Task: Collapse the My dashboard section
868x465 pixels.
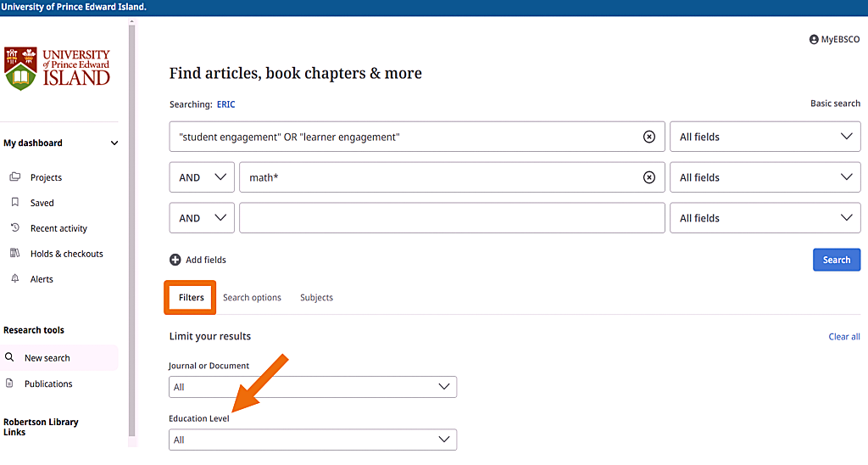Action: (x=114, y=143)
